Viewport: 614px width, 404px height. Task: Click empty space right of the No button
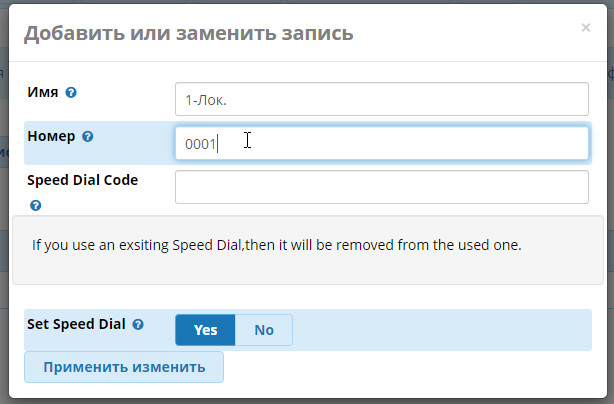pos(440,330)
